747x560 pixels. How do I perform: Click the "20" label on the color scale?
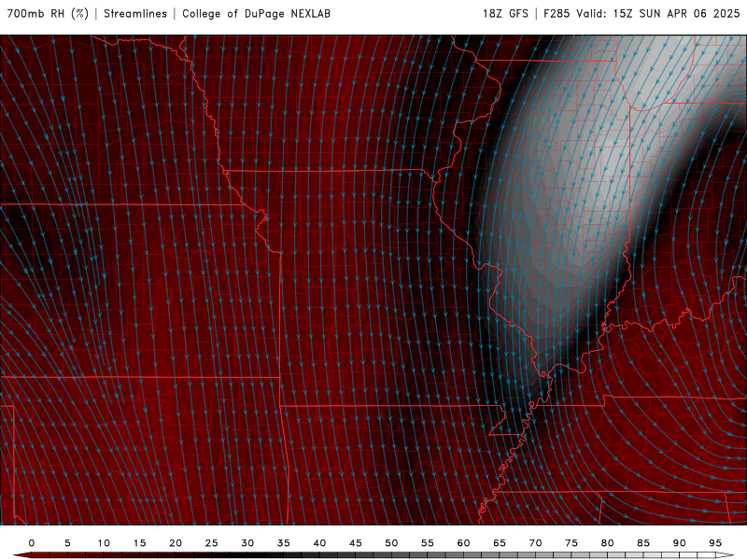tap(176, 543)
